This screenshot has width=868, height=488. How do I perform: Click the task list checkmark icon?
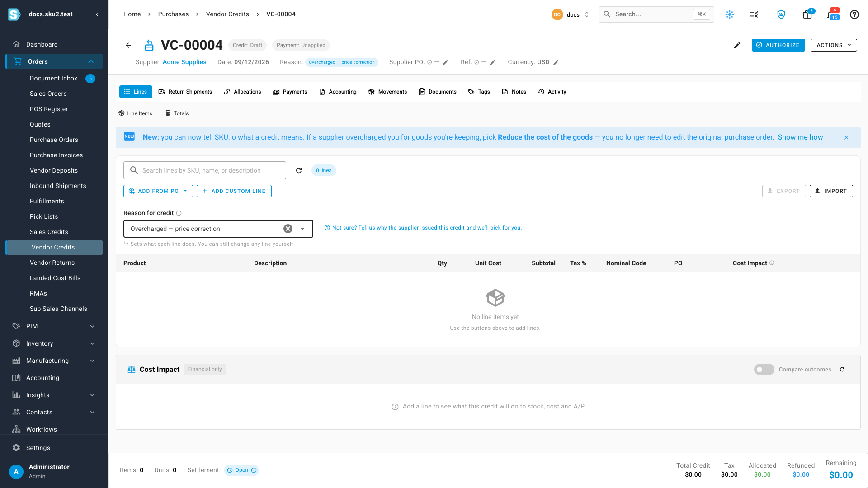pos(754,14)
